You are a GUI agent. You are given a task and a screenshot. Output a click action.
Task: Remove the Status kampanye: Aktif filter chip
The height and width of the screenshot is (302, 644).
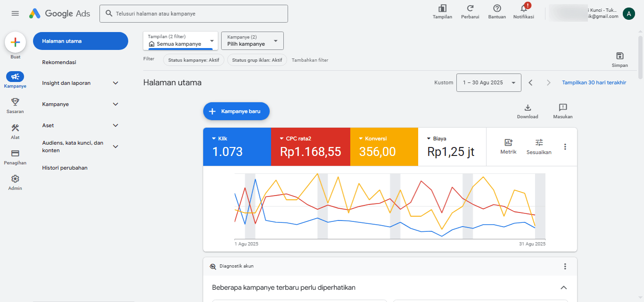pos(193,60)
